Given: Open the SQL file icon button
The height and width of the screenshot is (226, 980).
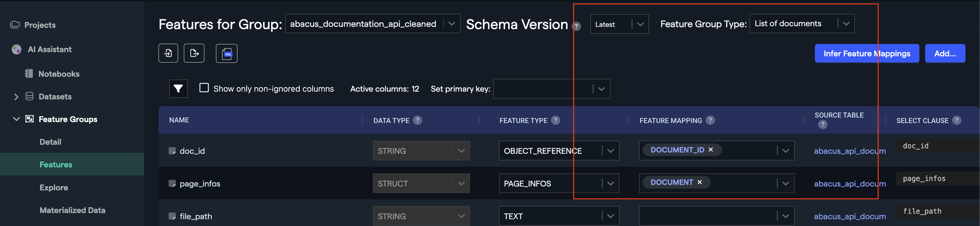Looking at the screenshot, I should [x=227, y=53].
